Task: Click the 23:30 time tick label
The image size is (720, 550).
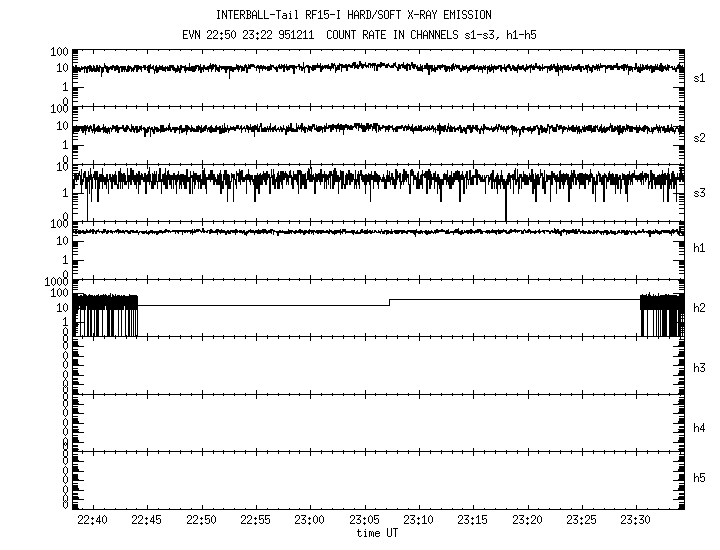Action: coord(634,521)
